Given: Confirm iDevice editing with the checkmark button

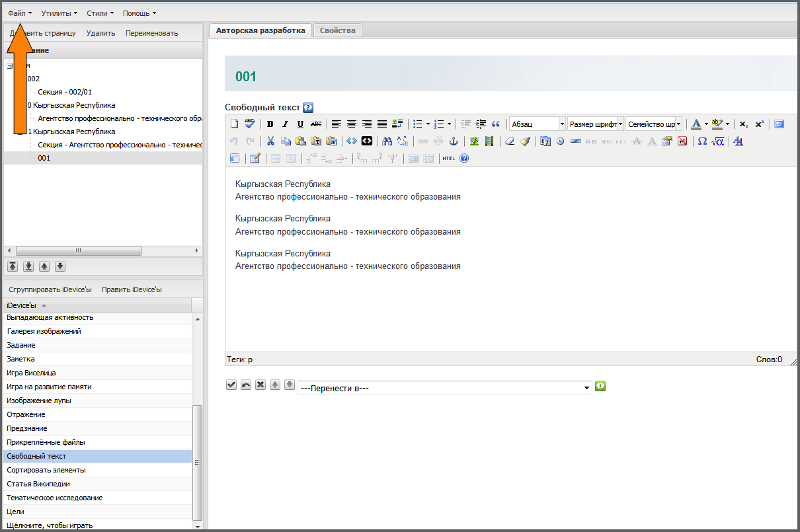Looking at the screenshot, I should click(x=231, y=385).
